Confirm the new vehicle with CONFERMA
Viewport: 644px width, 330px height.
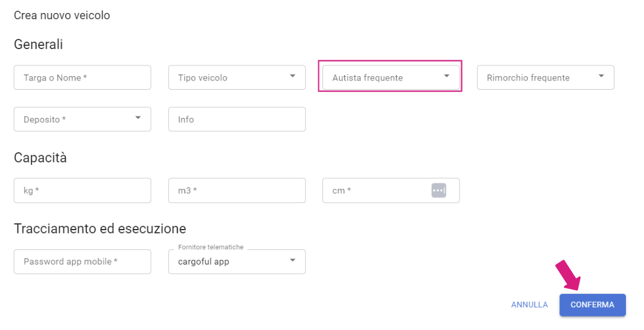(592, 305)
